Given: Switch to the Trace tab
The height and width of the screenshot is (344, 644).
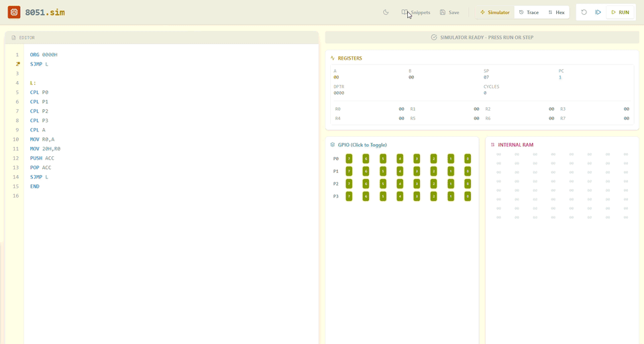Looking at the screenshot, I should pos(529,12).
